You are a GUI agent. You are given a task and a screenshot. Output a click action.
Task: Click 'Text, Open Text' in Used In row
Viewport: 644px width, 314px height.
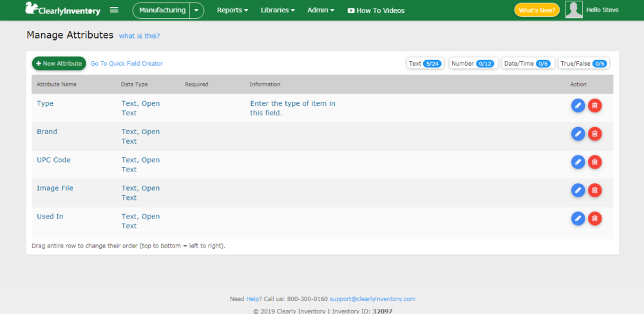coord(140,221)
